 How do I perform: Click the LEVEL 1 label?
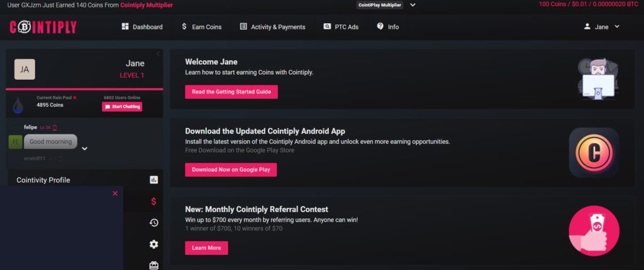[132, 75]
